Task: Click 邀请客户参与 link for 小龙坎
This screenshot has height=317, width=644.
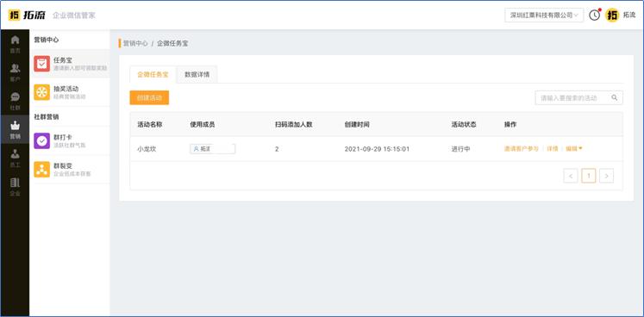Action: point(522,149)
